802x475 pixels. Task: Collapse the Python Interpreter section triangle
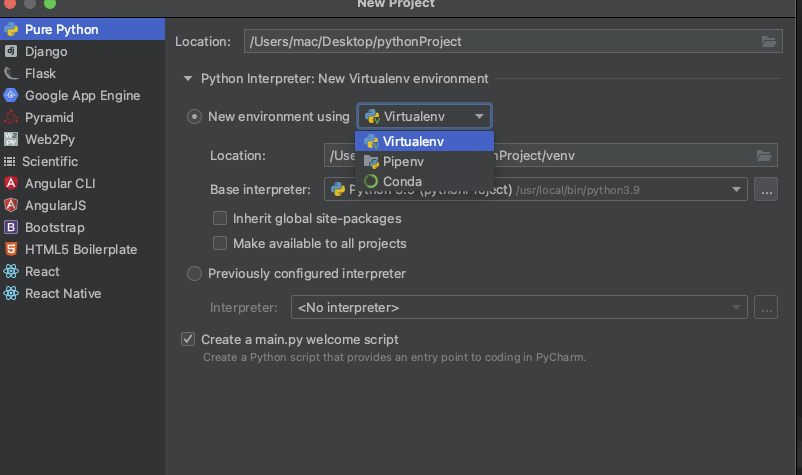point(187,78)
